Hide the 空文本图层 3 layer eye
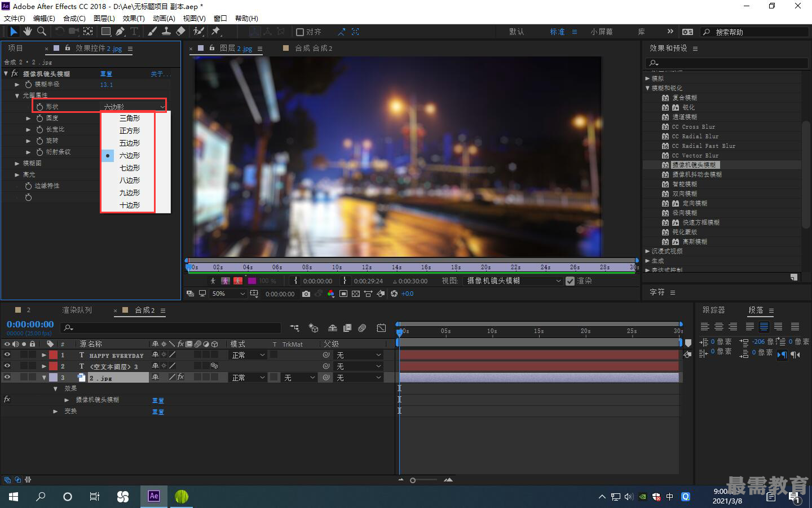The width and height of the screenshot is (812, 508). (7, 366)
